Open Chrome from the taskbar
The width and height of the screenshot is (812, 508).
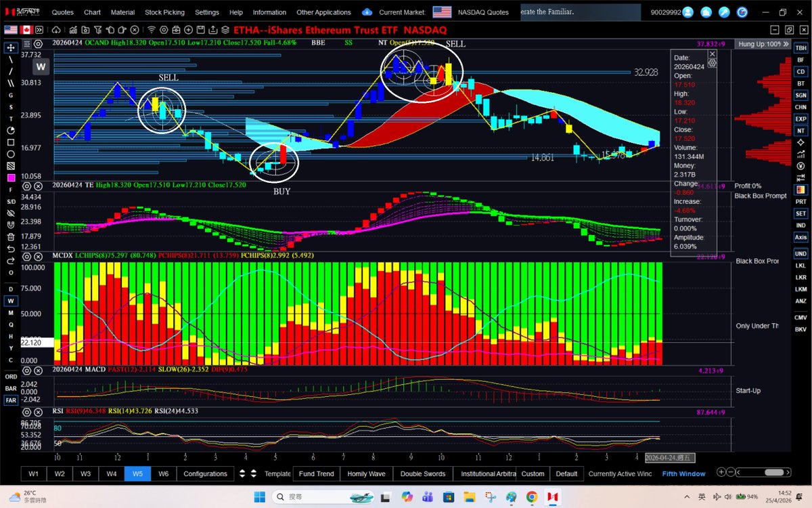point(532,496)
